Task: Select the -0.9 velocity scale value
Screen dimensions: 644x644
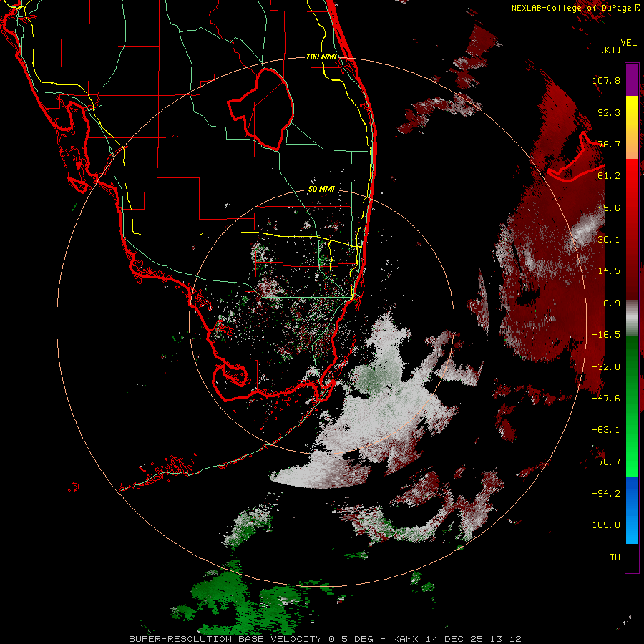Action: (609, 303)
